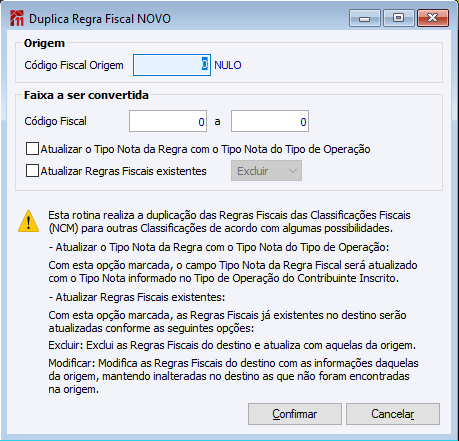Enable Atualizar o Tipo Nota da Regra checkbox
This screenshot has width=459, height=441.
click(x=32, y=149)
